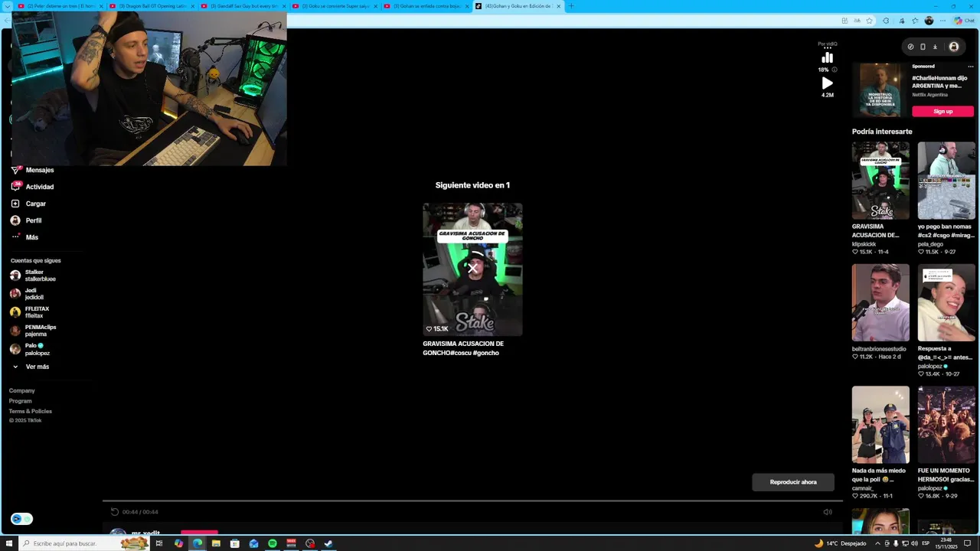The height and width of the screenshot is (551, 980).
Task: Open the browser extensions puzzle icon
Action: click(x=886, y=21)
